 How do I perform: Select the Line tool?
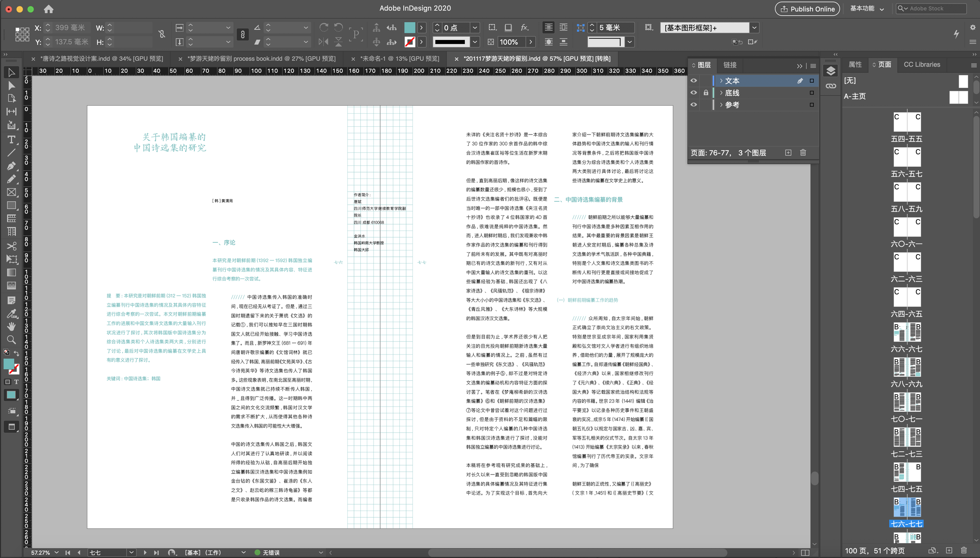(x=11, y=153)
